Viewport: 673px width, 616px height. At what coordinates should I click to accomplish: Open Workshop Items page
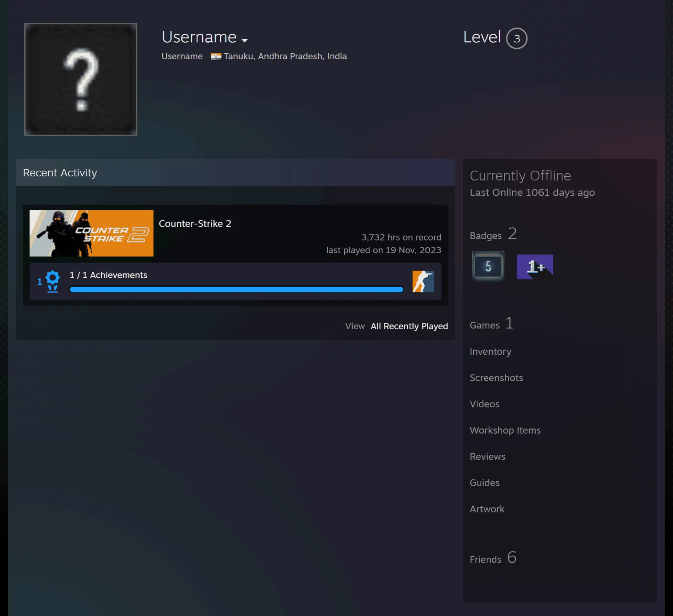(x=505, y=430)
